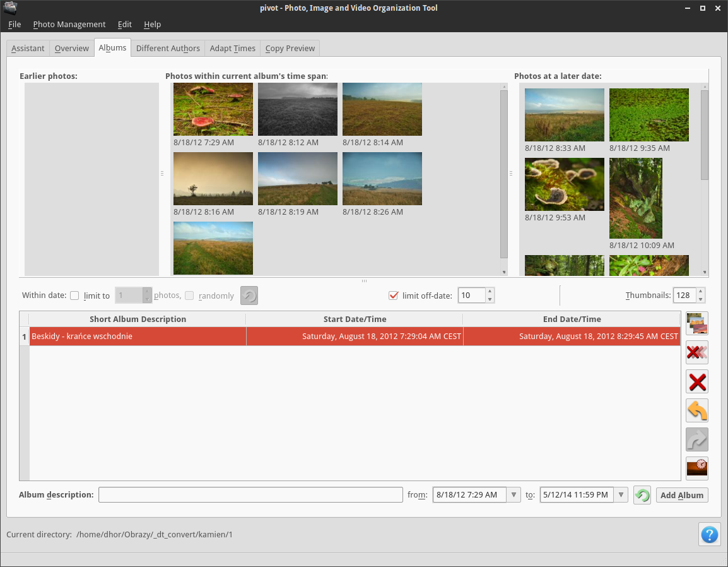
Task: Click the gray refresh icon next to randomly
Action: click(249, 295)
